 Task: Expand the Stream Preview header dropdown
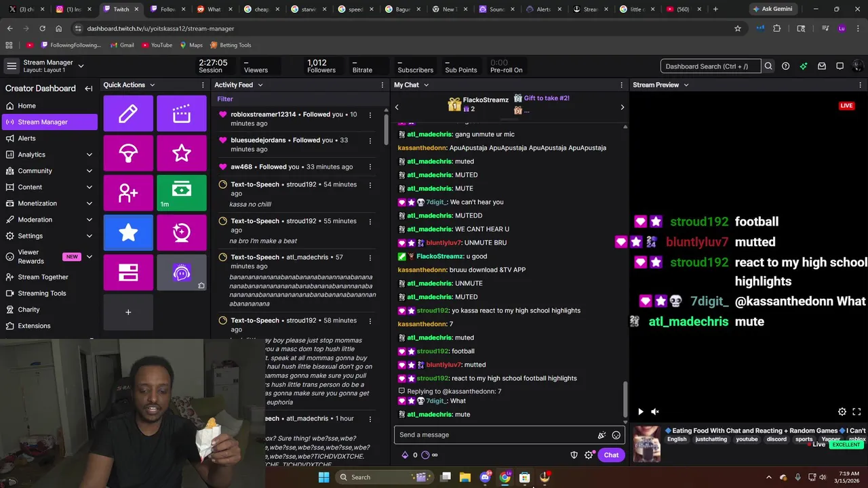[686, 85]
